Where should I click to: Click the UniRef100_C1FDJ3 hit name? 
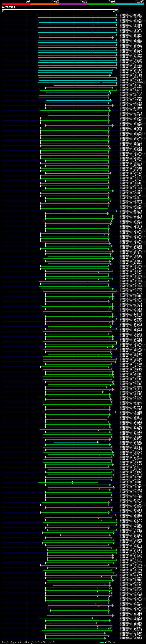click(x=131, y=93)
